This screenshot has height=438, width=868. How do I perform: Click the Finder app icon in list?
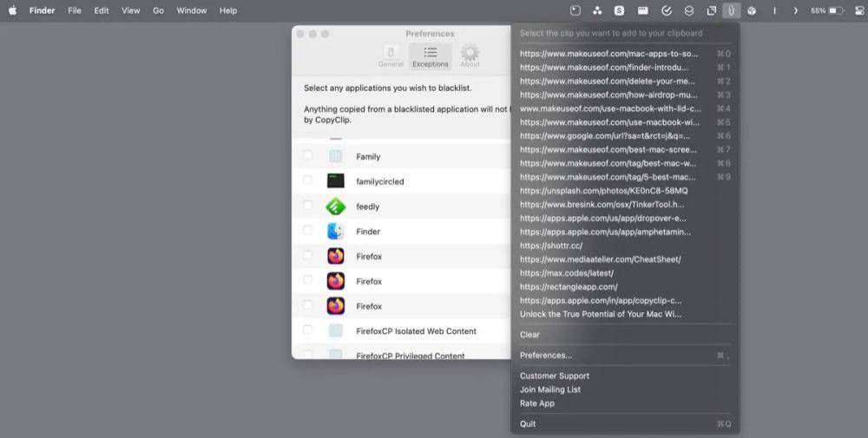point(335,232)
